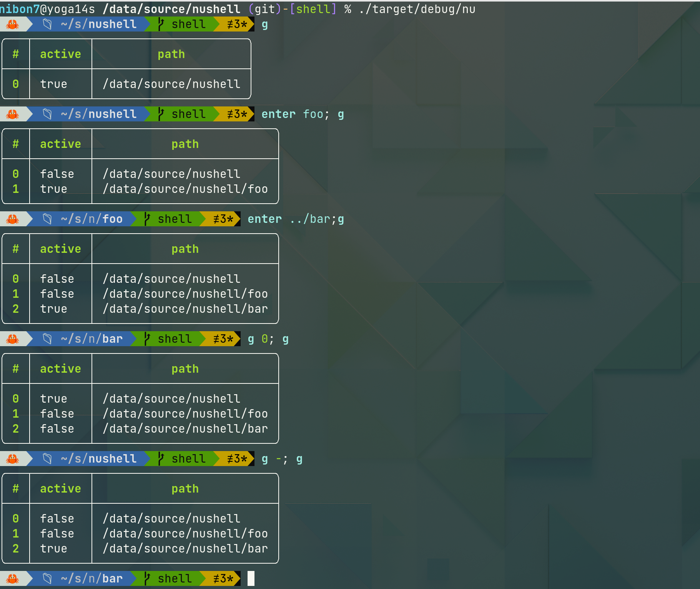Click the crab icon on the ~/s/n/foo prompt
The height and width of the screenshot is (589, 700).
(12, 219)
